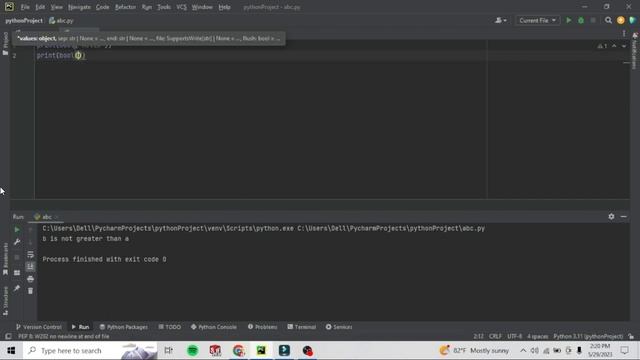This screenshot has width=640, height=360.
Task: Open the Problems tool window
Action: coord(262,327)
